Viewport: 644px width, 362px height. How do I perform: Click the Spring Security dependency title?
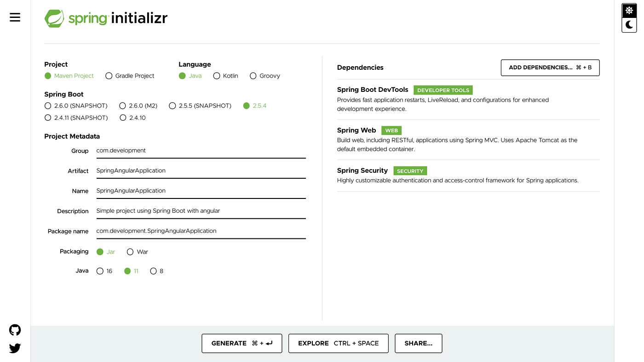(362, 170)
